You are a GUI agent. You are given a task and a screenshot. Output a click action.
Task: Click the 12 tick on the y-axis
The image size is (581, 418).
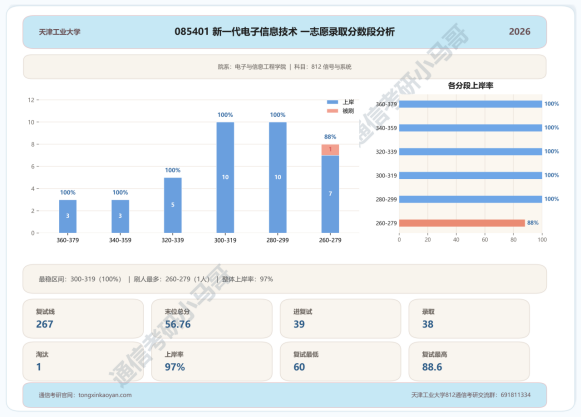(x=31, y=100)
